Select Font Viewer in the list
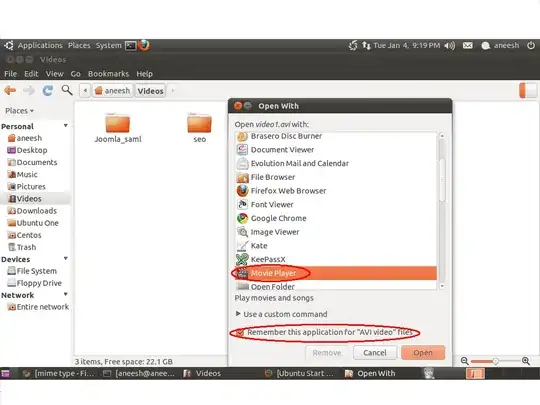This screenshot has width=540, height=405. (336, 205)
